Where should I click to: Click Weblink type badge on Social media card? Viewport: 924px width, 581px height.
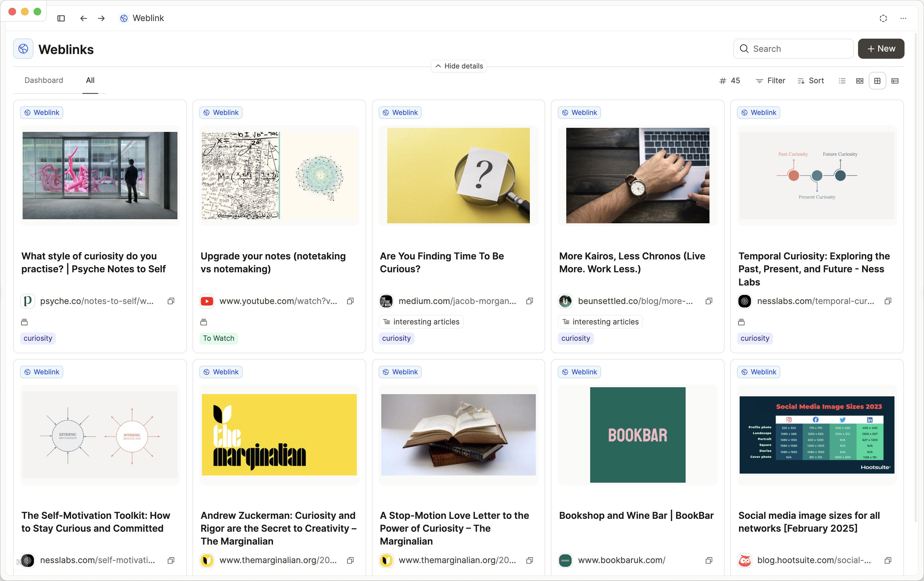click(758, 372)
